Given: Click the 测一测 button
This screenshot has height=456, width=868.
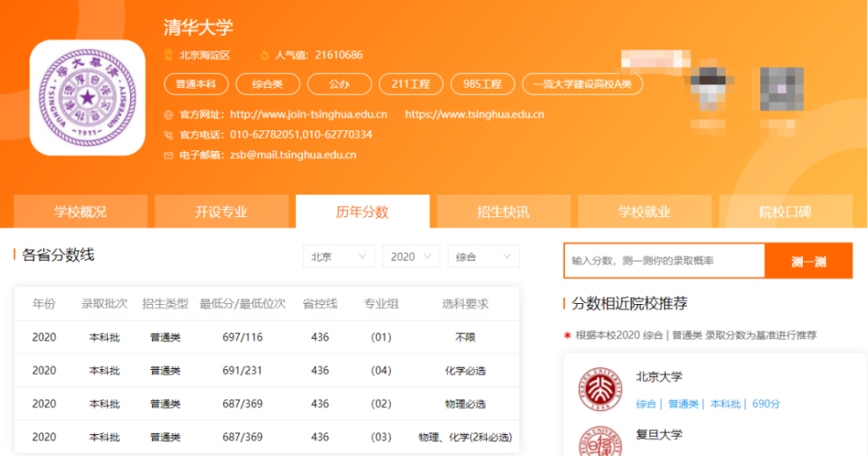Looking at the screenshot, I should click(x=808, y=261).
